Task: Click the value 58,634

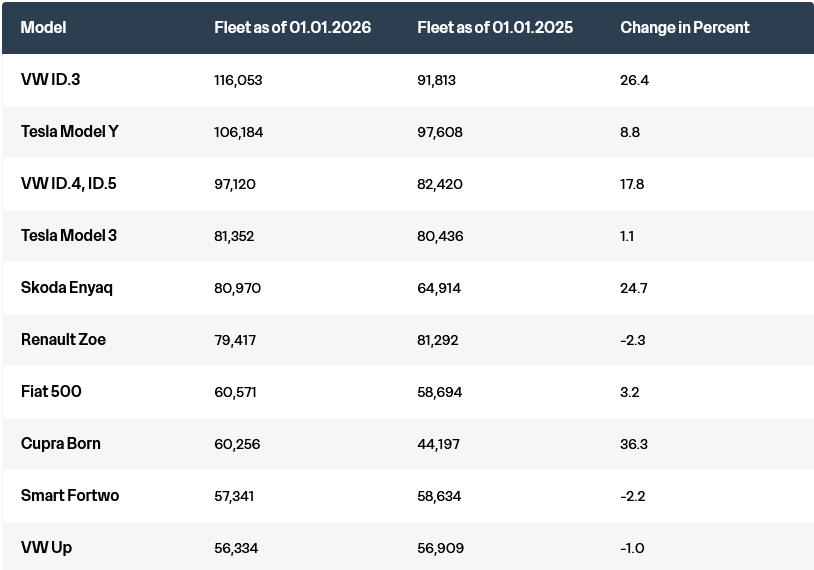Action: tap(439, 496)
